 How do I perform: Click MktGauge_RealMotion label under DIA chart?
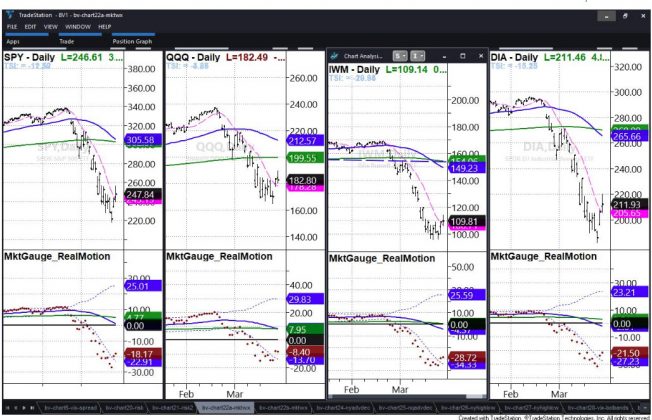tap(544, 256)
